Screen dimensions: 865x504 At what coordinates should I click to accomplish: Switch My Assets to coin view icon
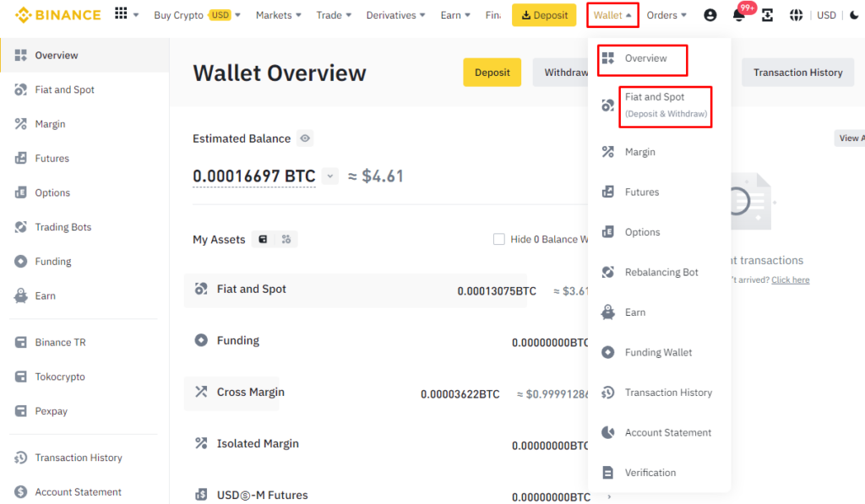(x=286, y=239)
